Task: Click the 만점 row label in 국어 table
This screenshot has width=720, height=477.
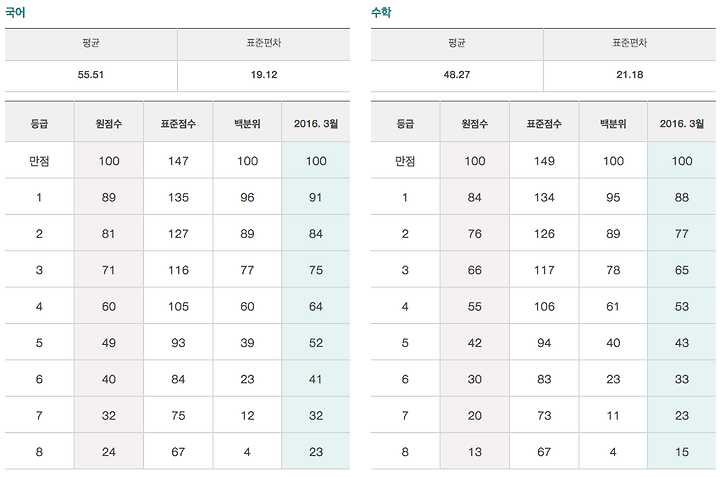Action: [39, 161]
